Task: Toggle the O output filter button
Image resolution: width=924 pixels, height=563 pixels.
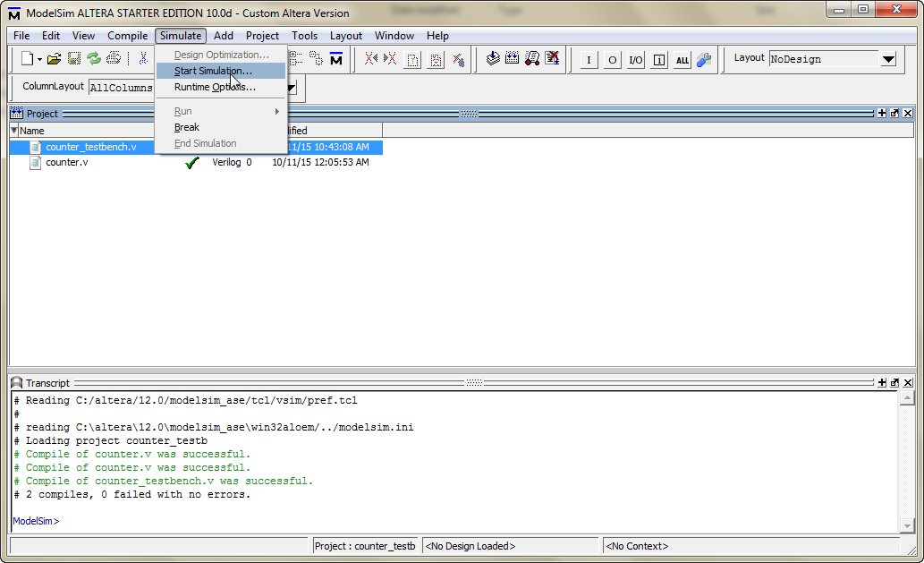Action: (x=612, y=60)
